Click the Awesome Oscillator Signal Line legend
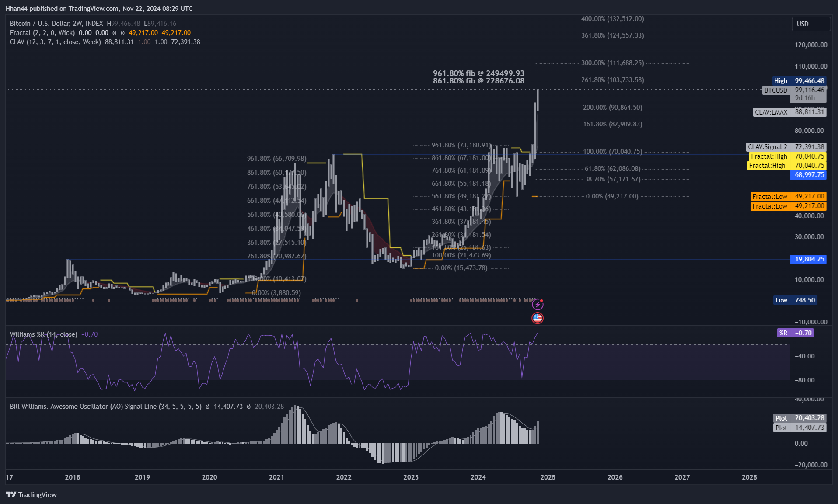This screenshot has width=838, height=504. [106, 407]
